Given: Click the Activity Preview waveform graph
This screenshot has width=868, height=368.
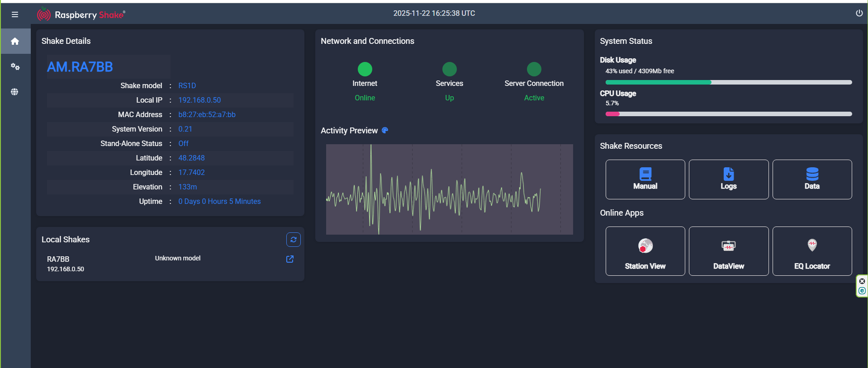Looking at the screenshot, I should coord(449,189).
